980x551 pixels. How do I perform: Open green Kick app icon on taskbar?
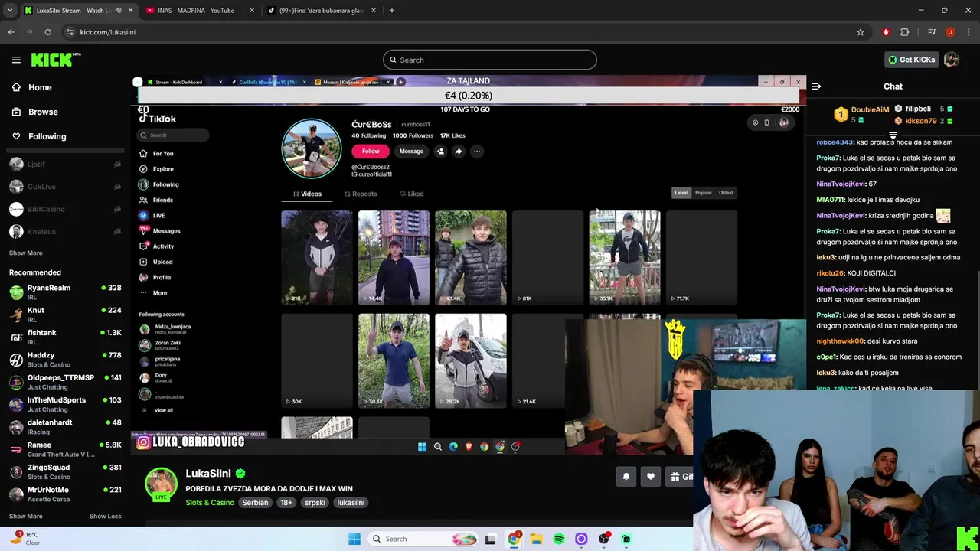(x=626, y=539)
